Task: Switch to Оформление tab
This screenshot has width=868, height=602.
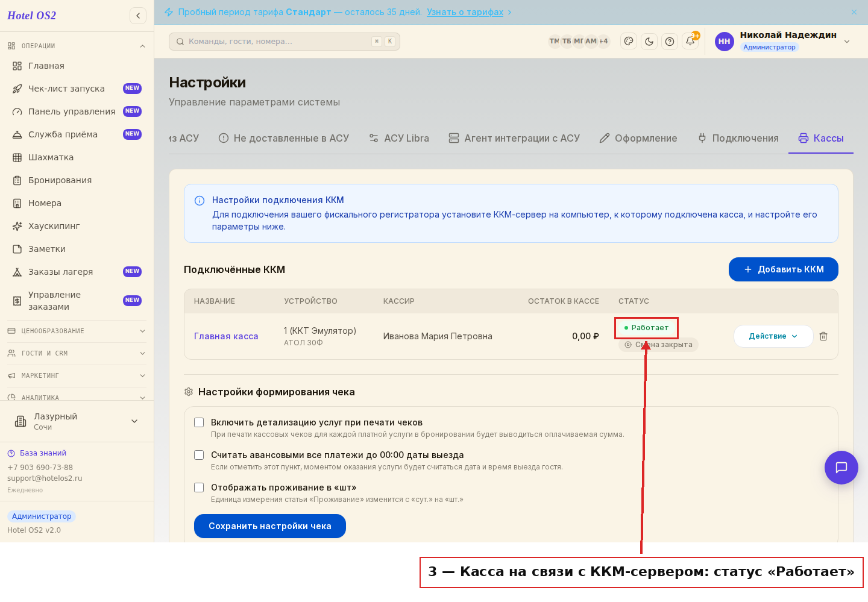Action: (638, 138)
